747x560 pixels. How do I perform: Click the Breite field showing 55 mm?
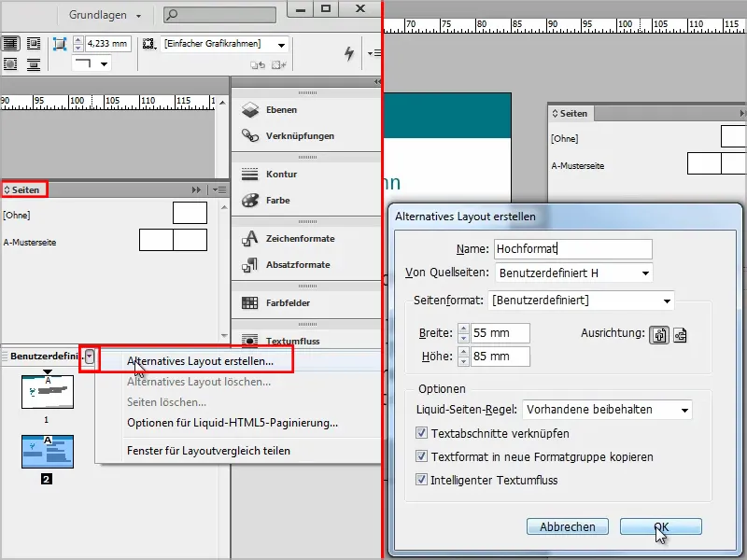500,333
